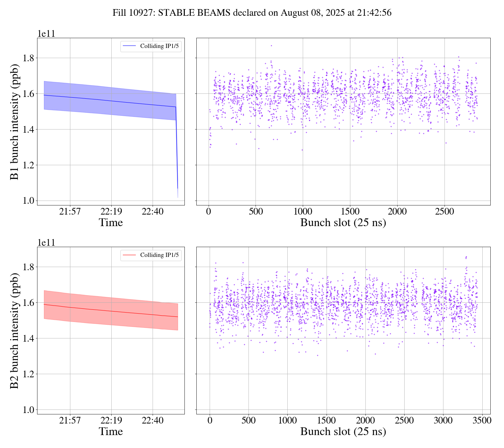Click the 1e11 exponent above the B1 plot
The height and width of the screenshot is (448, 504).
tap(46, 34)
